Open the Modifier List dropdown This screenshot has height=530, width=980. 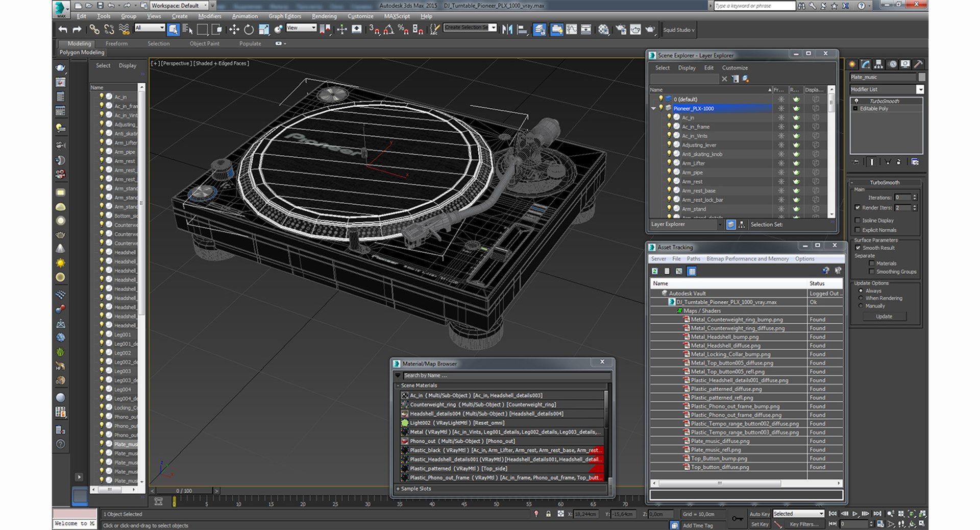(920, 89)
